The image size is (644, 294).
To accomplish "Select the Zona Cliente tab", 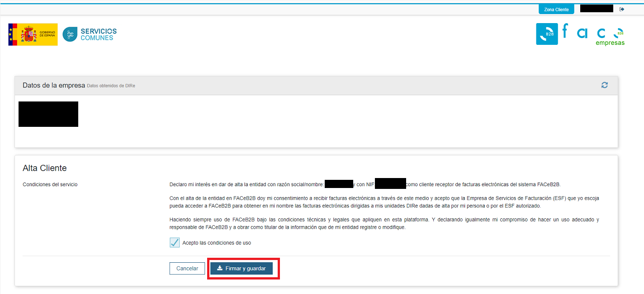I will coord(556,9).
